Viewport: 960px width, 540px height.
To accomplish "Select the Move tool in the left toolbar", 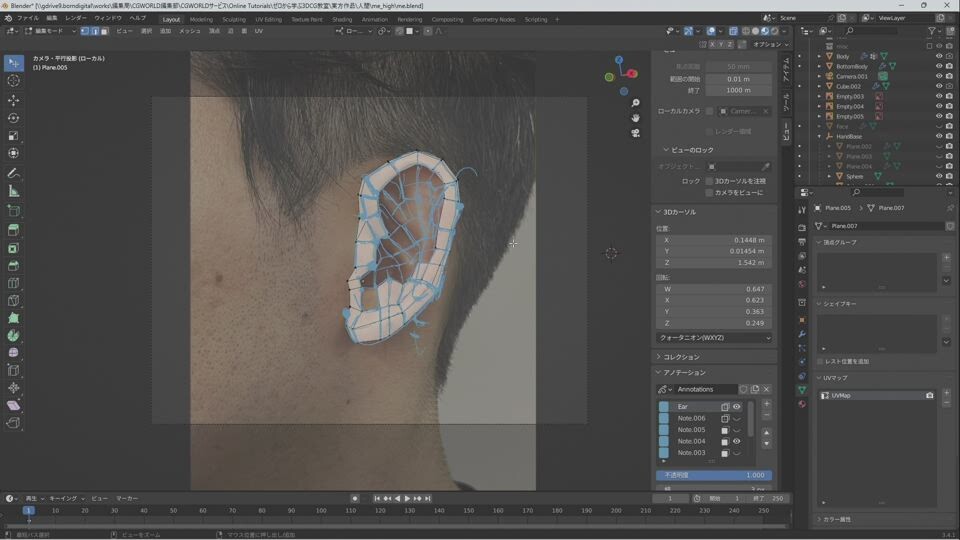I will pos(14,100).
